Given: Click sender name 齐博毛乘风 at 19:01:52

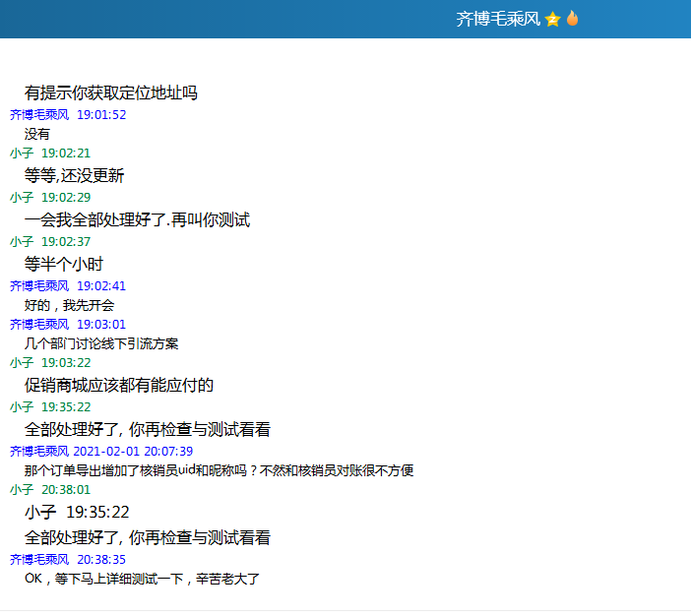Looking at the screenshot, I should click(x=39, y=114).
